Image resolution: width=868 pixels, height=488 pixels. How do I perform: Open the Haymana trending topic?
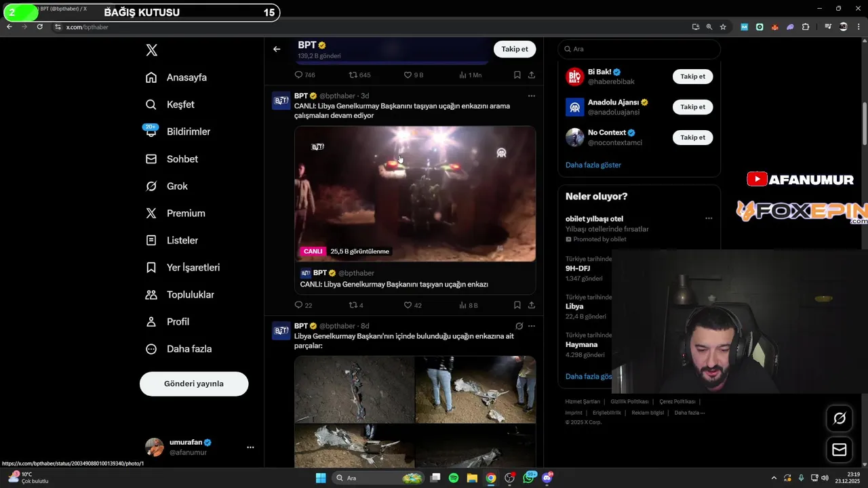(581, 344)
